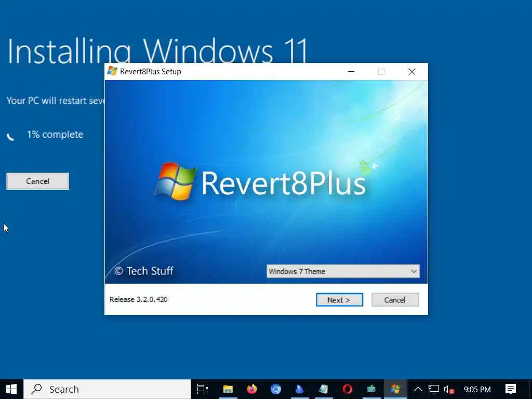Screen dimensions: 532x399
Task: Open the Windows Start menu
Action: point(11,389)
